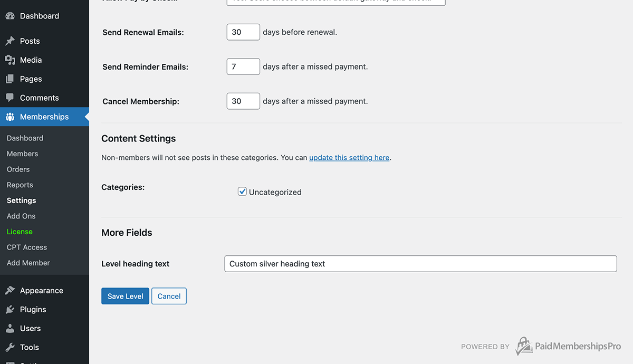Click the Paid Memberships Pro logo
Viewport: 633px width, 364px height.
[569, 346]
